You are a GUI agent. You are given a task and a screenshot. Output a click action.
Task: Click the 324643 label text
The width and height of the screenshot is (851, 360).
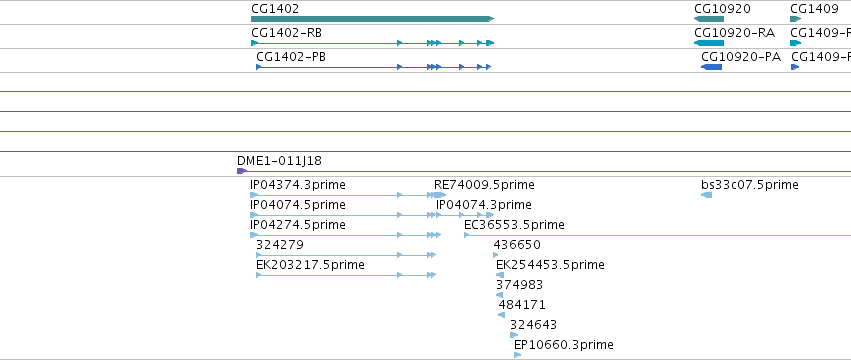534,325
